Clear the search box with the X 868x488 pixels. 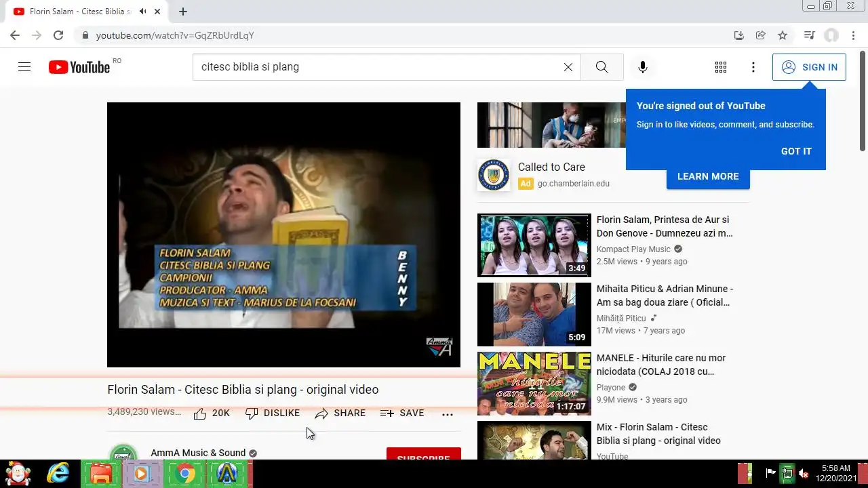(x=568, y=67)
